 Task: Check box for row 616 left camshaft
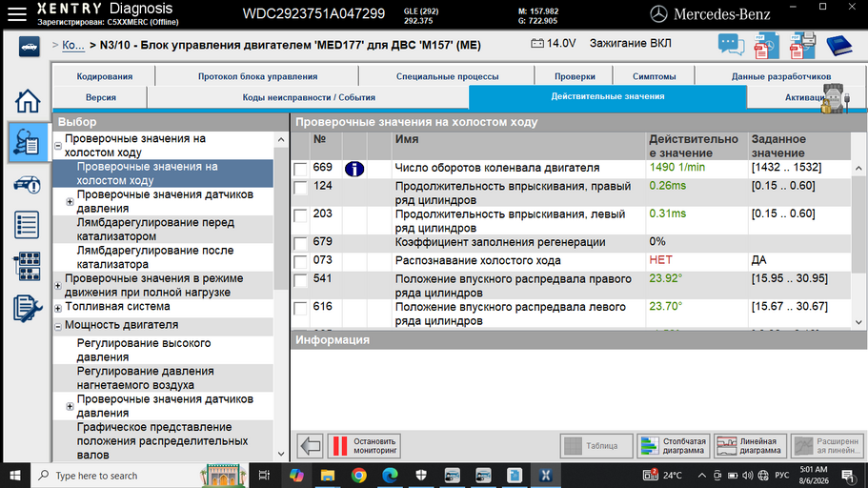(x=300, y=308)
